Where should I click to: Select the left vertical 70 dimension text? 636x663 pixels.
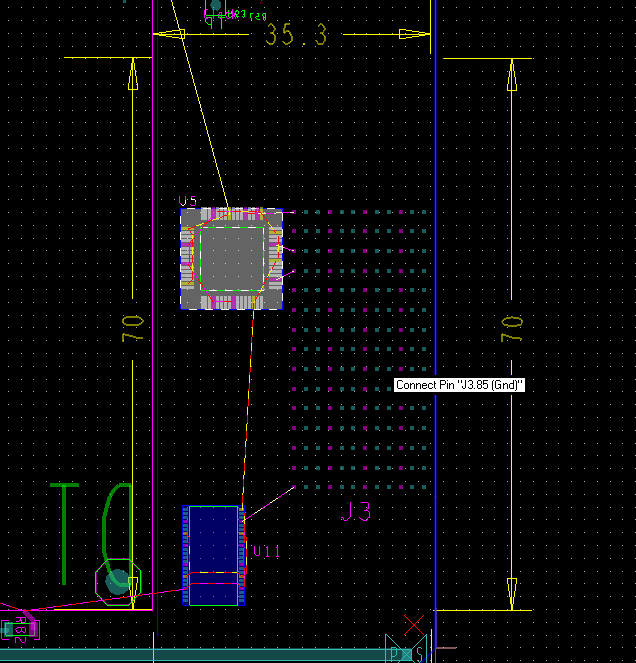click(x=133, y=330)
